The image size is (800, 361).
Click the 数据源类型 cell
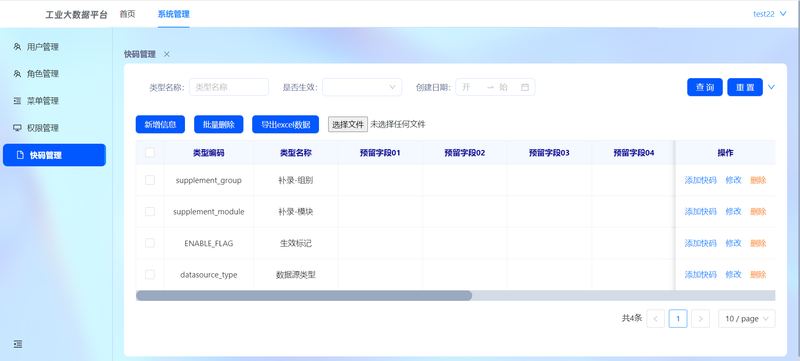tap(296, 275)
